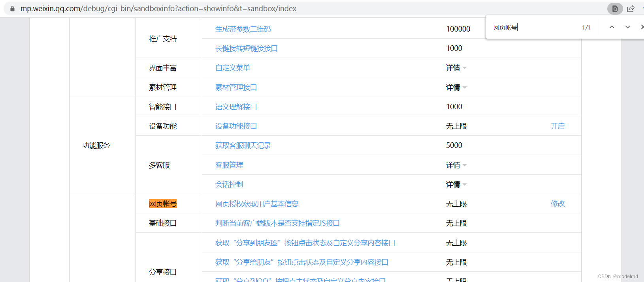Go to next find result arrow

[627, 27]
